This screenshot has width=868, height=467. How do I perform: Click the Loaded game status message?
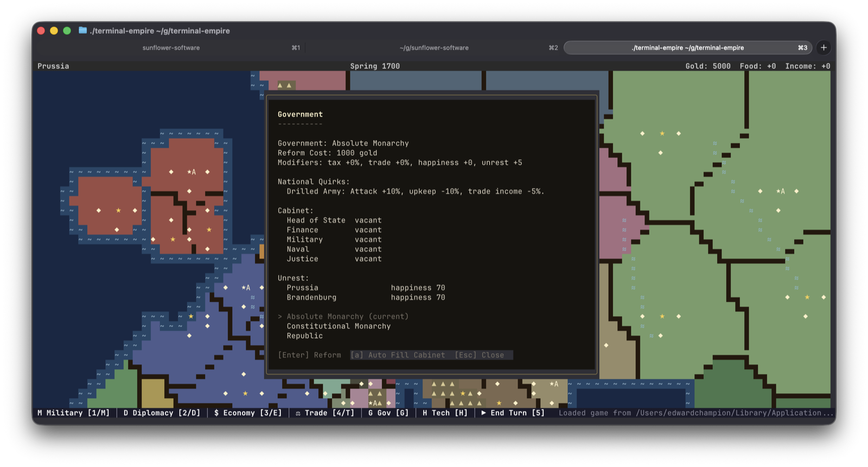(696, 413)
